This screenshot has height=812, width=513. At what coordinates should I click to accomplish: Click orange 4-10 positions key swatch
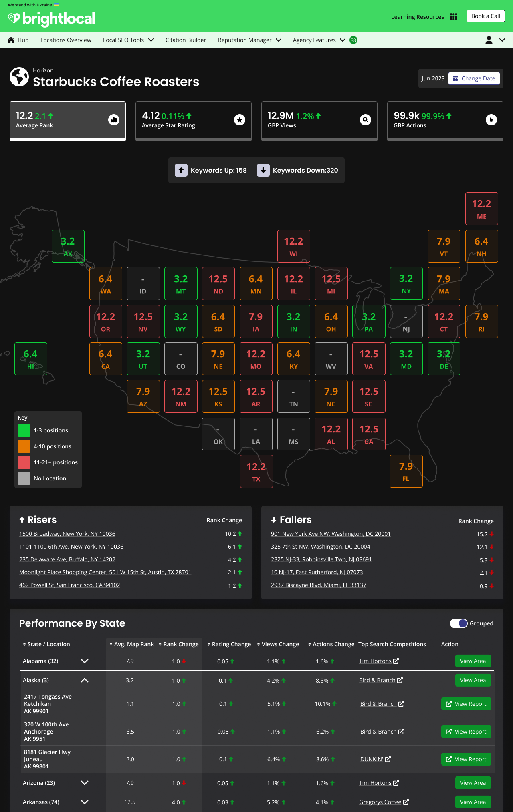(24, 446)
